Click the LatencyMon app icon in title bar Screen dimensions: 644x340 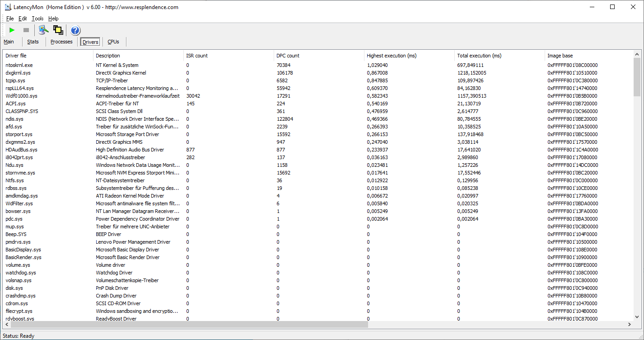coord(8,7)
